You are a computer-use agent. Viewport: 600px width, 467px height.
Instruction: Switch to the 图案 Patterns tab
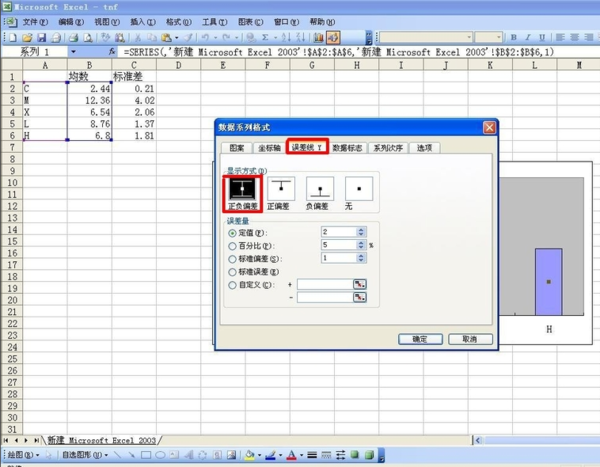click(x=236, y=148)
